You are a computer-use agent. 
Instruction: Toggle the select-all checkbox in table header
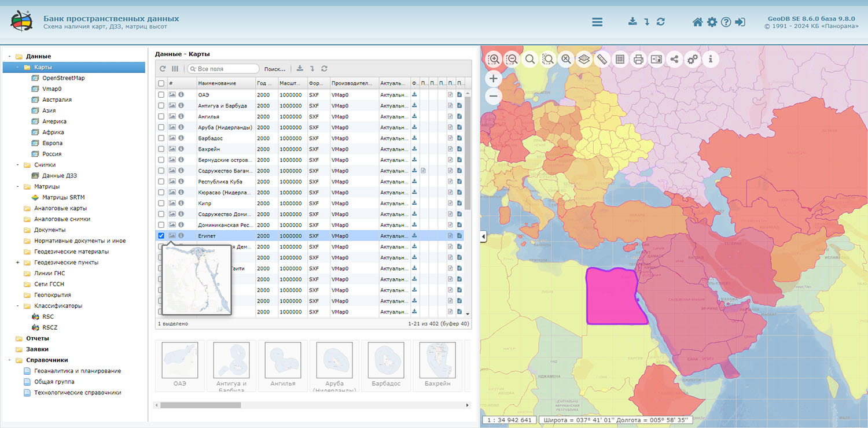coord(161,83)
